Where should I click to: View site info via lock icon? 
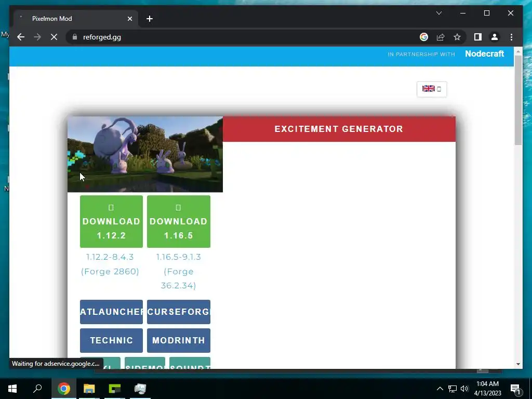click(75, 37)
